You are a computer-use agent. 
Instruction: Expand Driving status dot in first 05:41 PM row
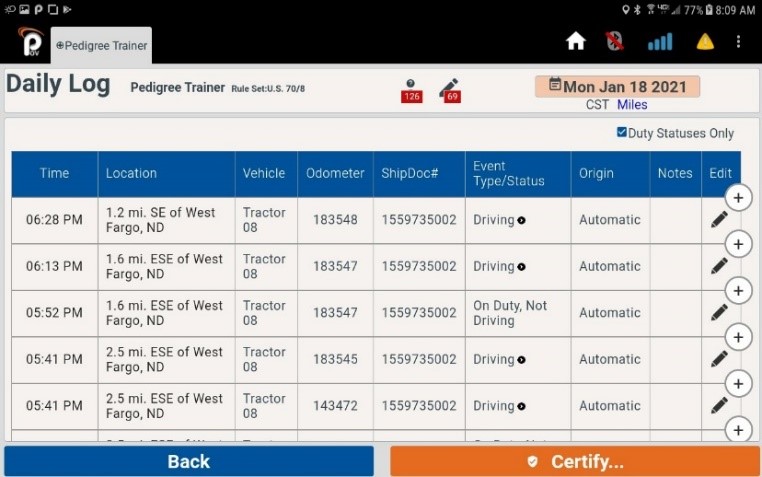522,360
